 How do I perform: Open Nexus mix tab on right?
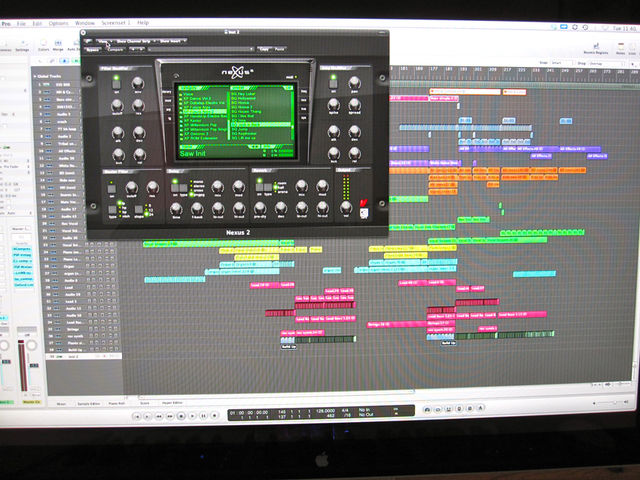tap(304, 100)
